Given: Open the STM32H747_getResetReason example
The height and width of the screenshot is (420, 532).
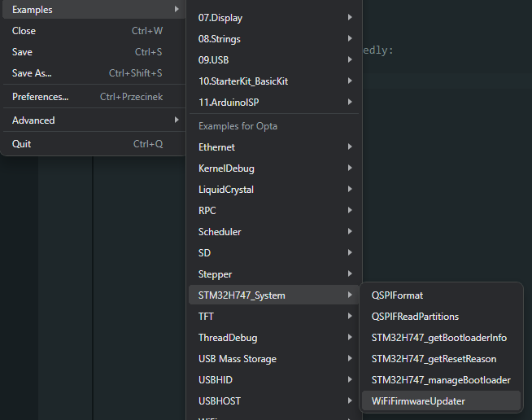Looking at the screenshot, I should tap(441, 359).
